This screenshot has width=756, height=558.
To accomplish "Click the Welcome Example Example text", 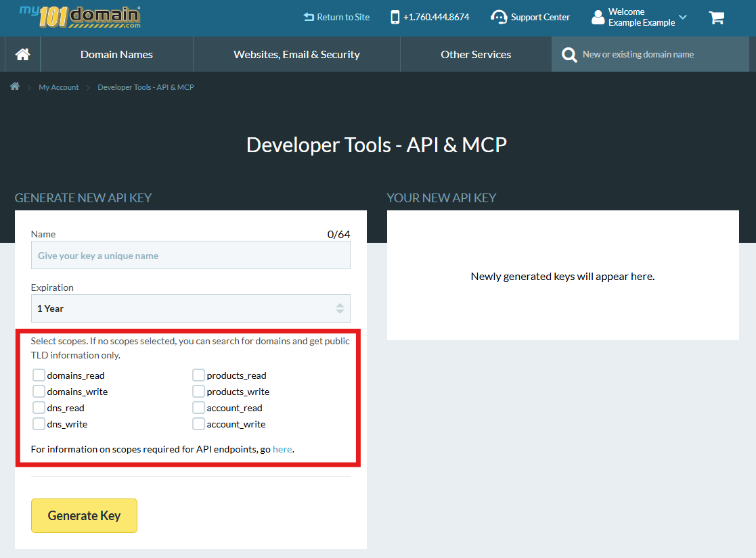I will click(641, 18).
